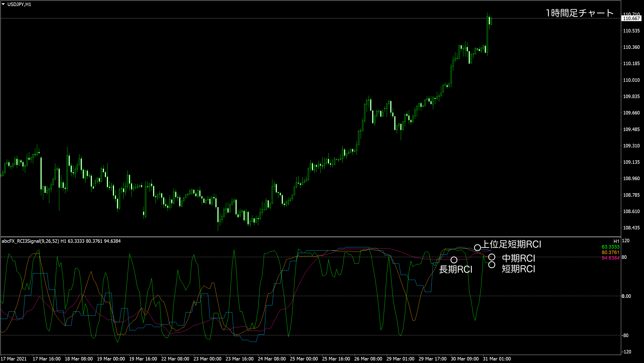The width and height of the screenshot is (644, 363).
Task: Click the green 63.3333 indicator value
Action: click(610, 247)
